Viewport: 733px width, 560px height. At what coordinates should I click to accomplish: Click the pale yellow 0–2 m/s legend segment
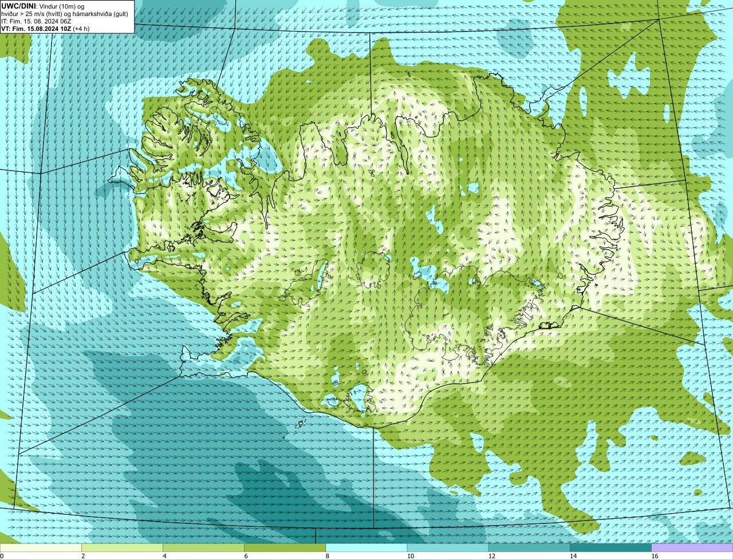41,547
